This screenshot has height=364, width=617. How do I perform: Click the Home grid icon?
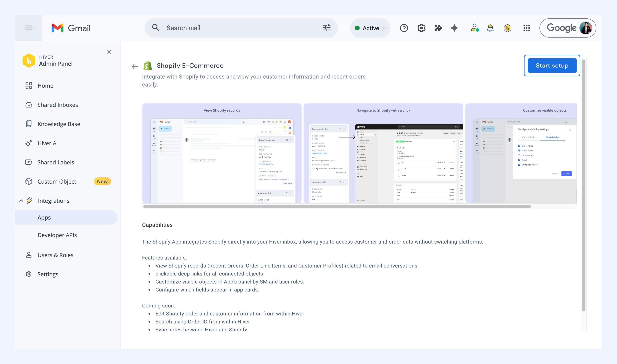point(29,86)
